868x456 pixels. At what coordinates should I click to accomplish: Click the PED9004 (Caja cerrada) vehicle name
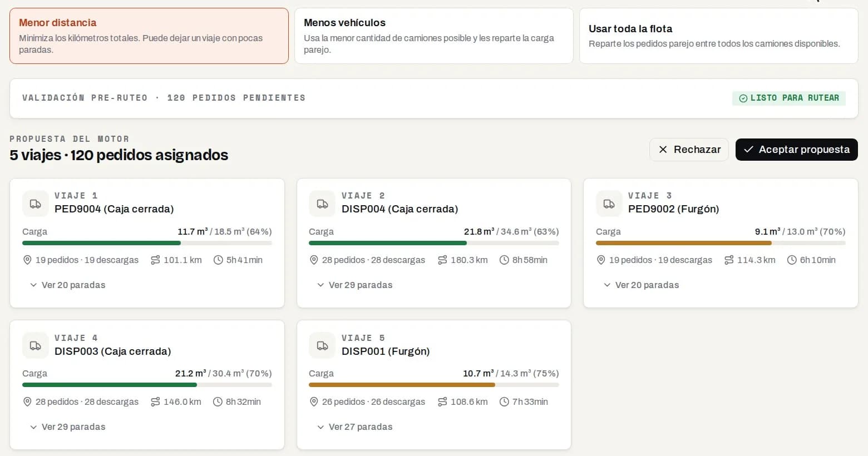pyautogui.click(x=114, y=209)
